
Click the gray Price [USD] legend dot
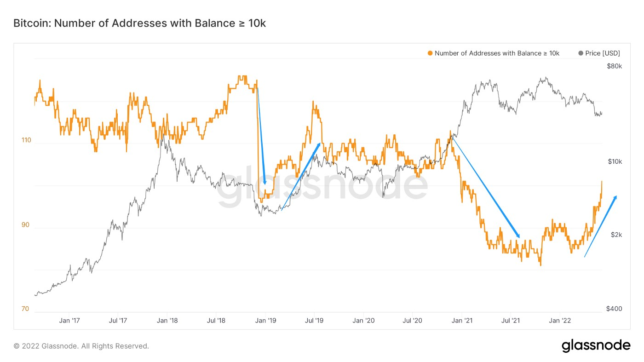tap(581, 53)
